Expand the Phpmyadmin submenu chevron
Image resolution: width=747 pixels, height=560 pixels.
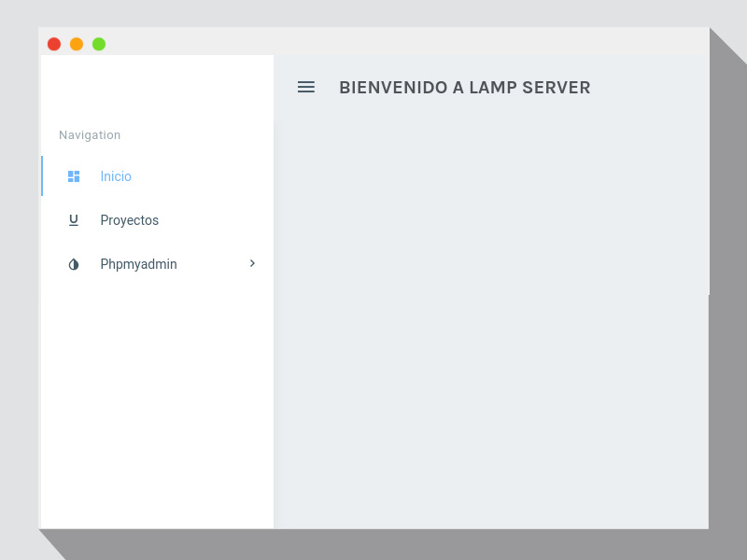click(x=252, y=264)
